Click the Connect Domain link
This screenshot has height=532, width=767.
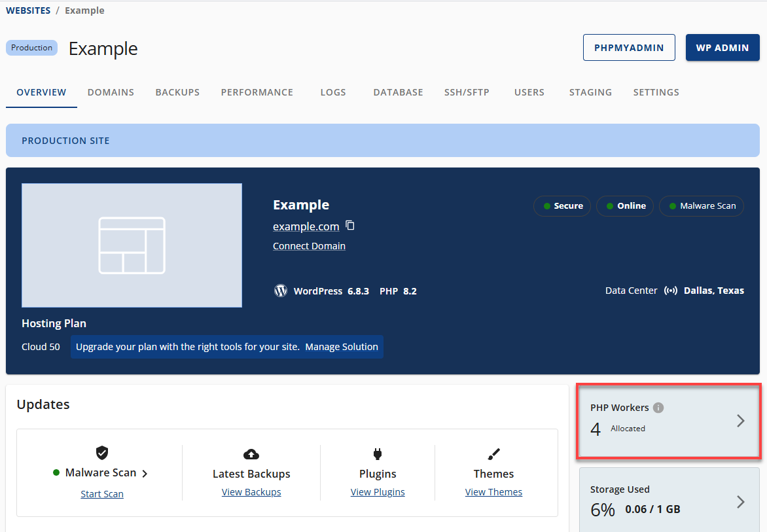(309, 245)
